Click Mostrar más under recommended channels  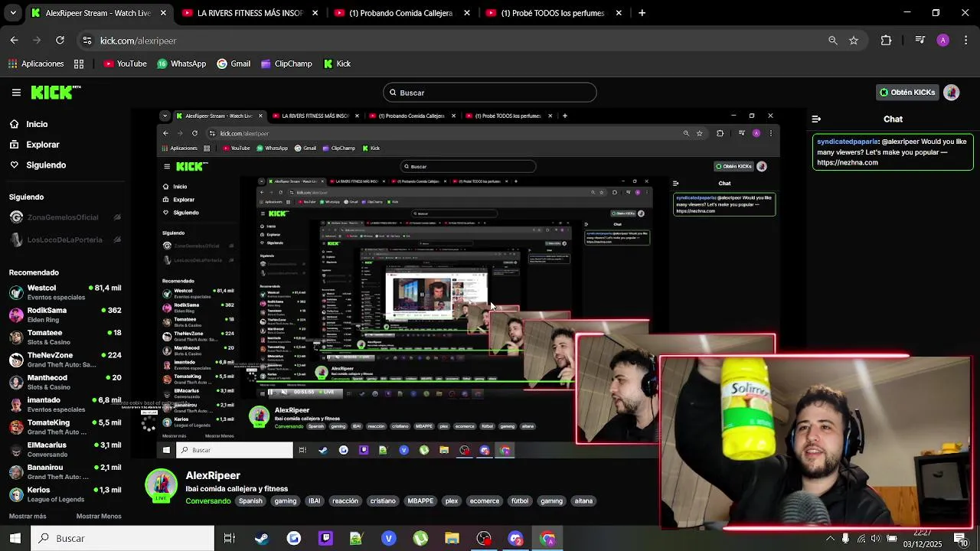28,517
